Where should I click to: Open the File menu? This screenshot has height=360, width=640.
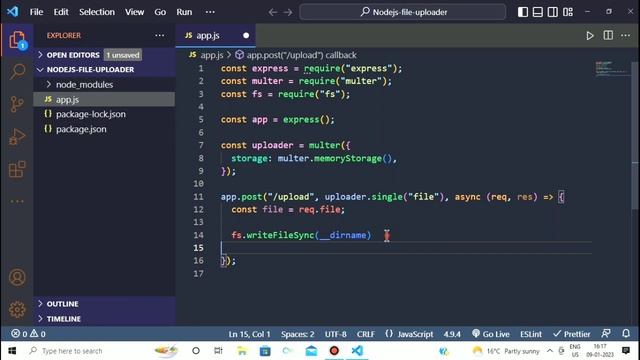click(x=36, y=12)
